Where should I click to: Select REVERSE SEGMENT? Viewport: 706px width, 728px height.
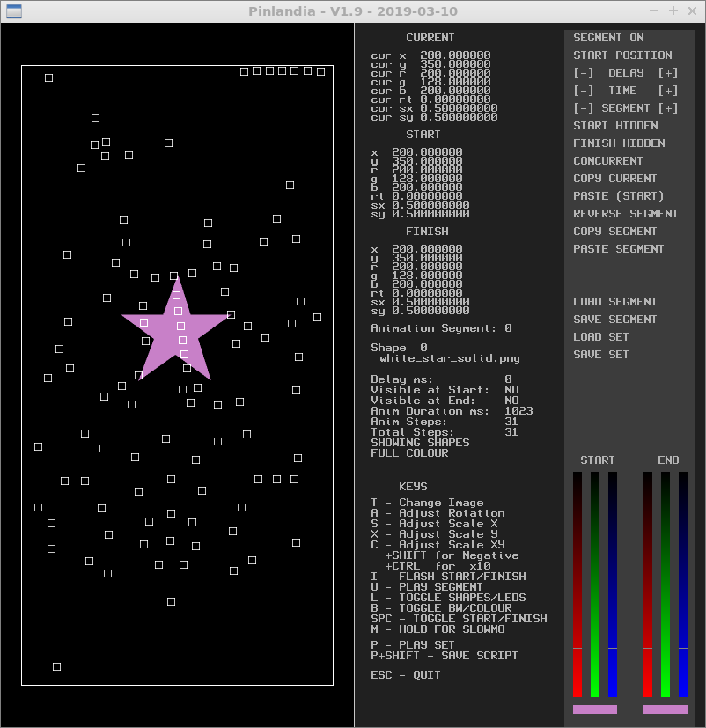626,214
